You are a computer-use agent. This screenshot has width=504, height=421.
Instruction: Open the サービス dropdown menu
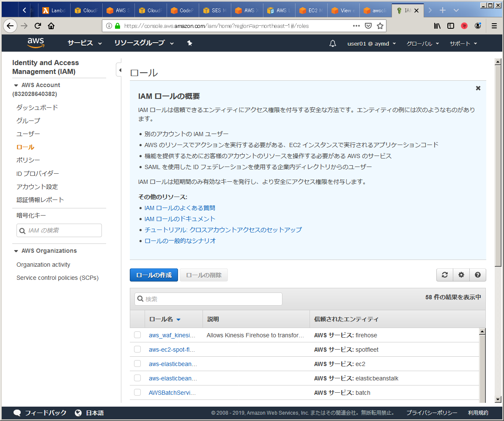85,43
